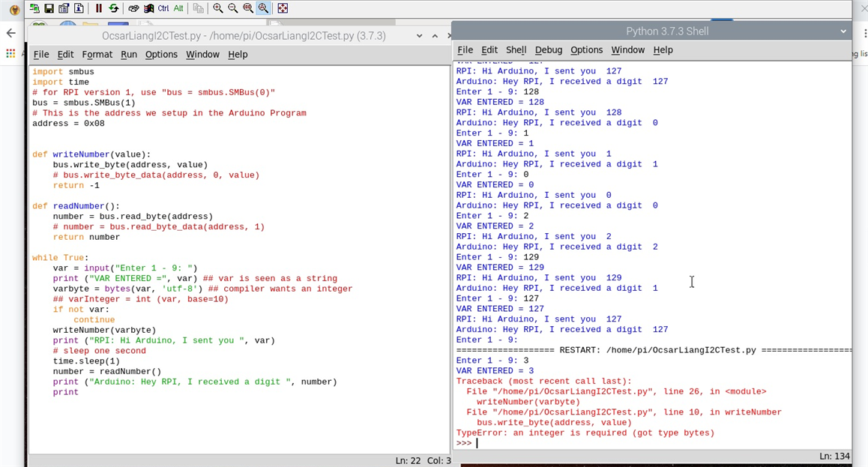Open the Shell menu in Python Shell

tap(516, 50)
